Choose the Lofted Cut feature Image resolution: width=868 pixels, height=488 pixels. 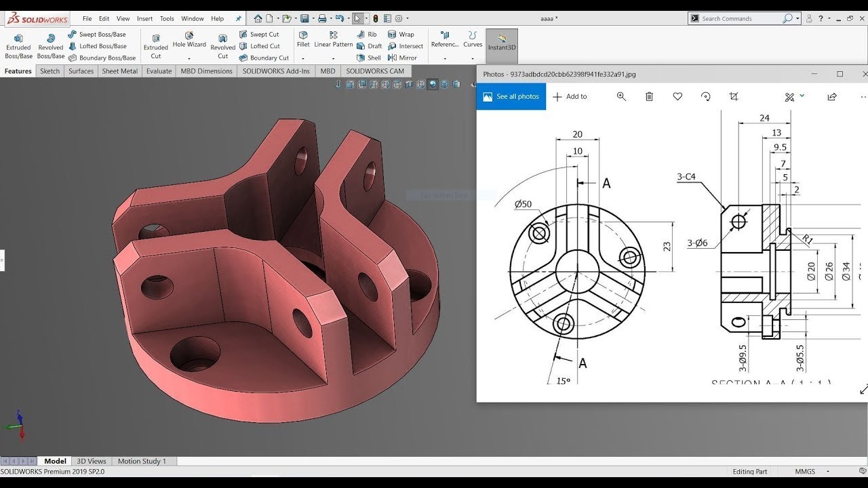point(259,46)
